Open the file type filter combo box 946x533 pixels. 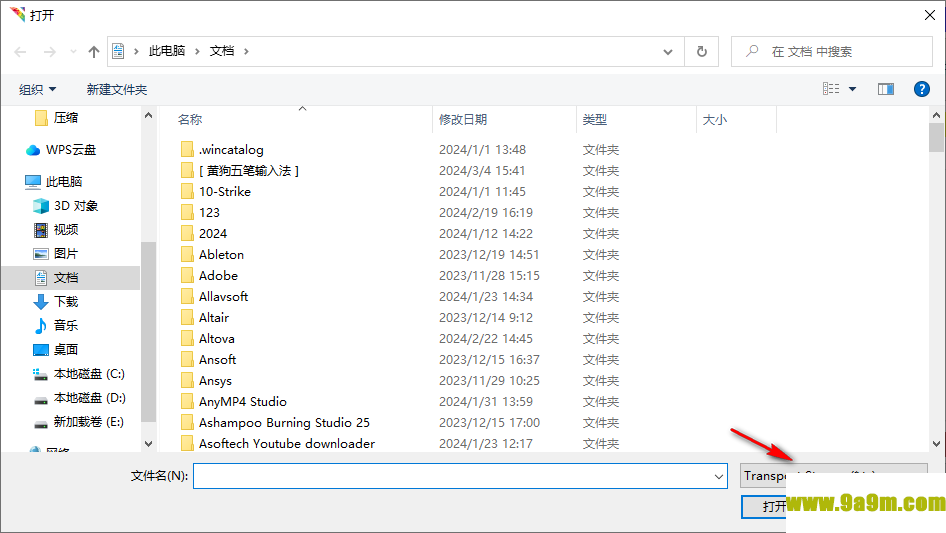click(833, 476)
